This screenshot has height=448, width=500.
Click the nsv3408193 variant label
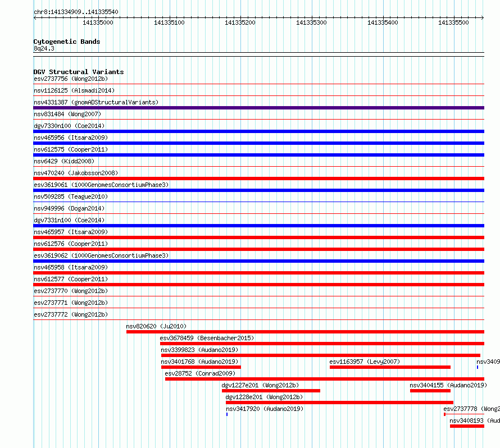pyautogui.click(x=475, y=420)
